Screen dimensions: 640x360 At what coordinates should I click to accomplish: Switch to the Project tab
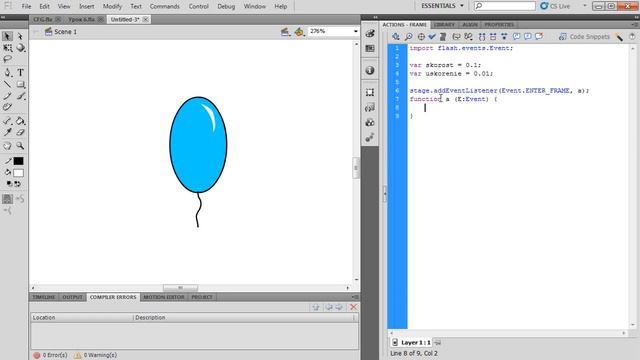[x=202, y=297]
